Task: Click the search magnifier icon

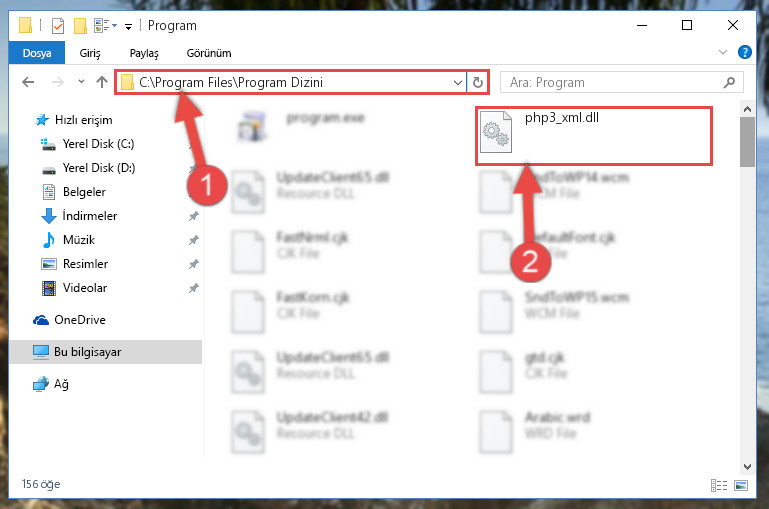Action: (x=729, y=82)
